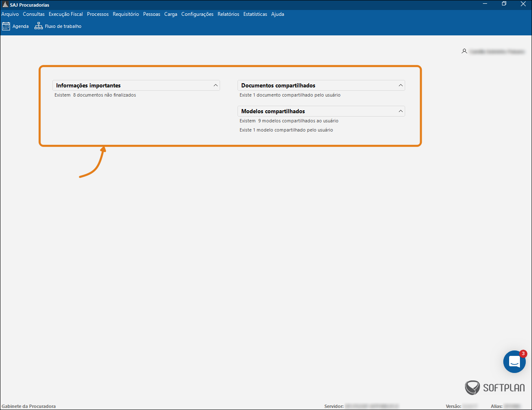The image size is (532, 410).
Task: Click the user profile icon
Action: [464, 51]
